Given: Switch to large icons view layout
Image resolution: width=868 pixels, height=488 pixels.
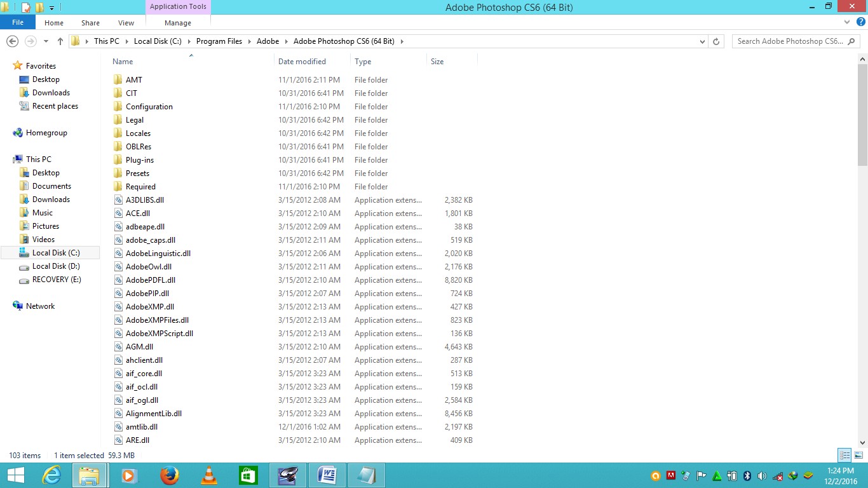Looking at the screenshot, I should pos(858,455).
